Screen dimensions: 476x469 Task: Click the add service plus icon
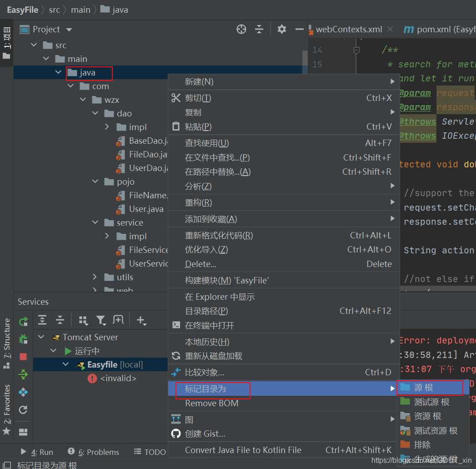(x=141, y=320)
